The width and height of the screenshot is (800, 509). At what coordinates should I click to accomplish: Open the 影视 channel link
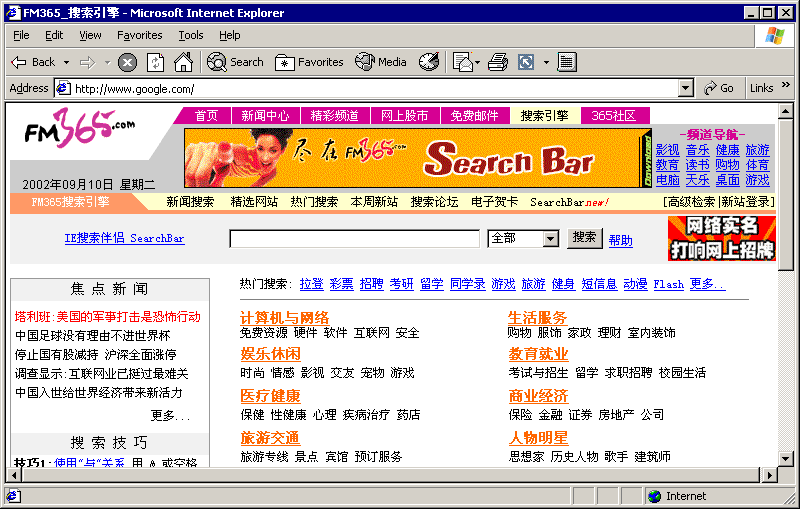[667, 150]
